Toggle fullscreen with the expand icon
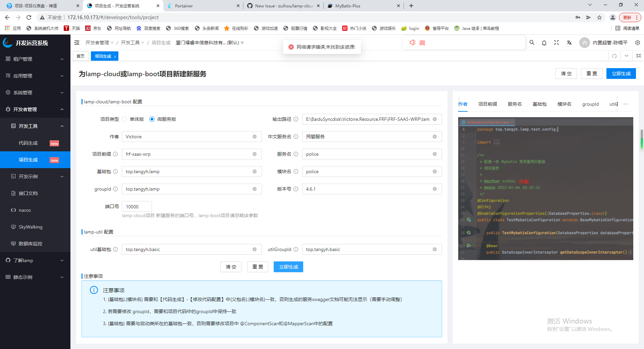Screen dimensions: 644x349 click(x=556, y=43)
